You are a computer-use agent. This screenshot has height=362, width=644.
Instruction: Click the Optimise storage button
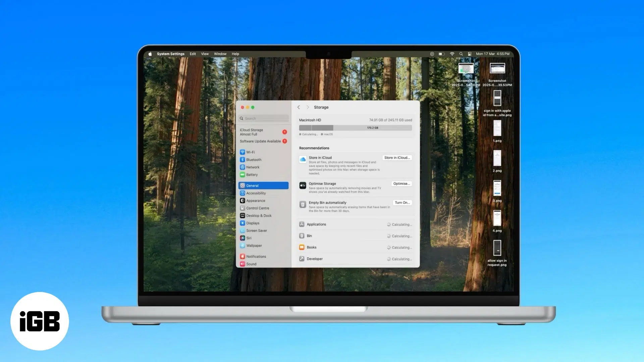(x=401, y=184)
